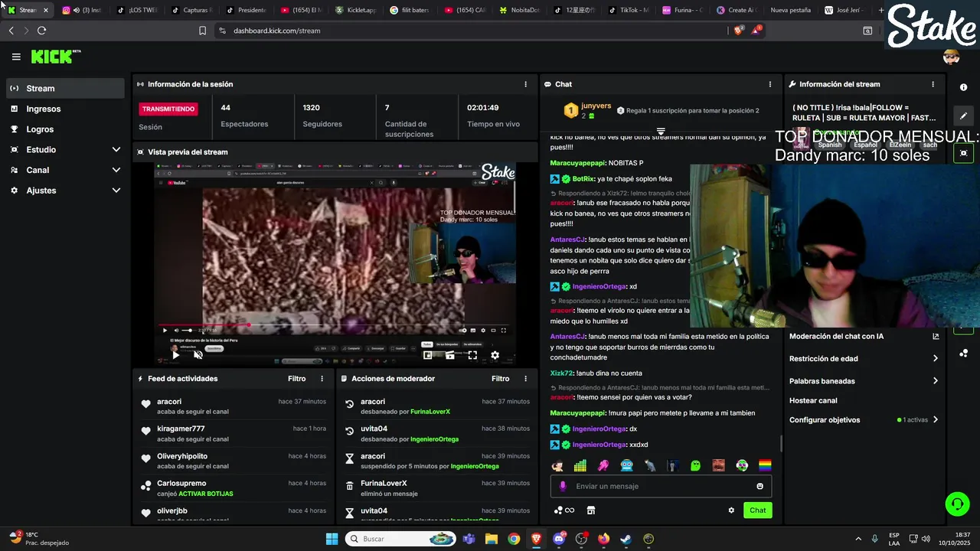Image resolution: width=980 pixels, height=551 pixels.
Task: Open the shop icon below chat input
Action: [x=590, y=510]
